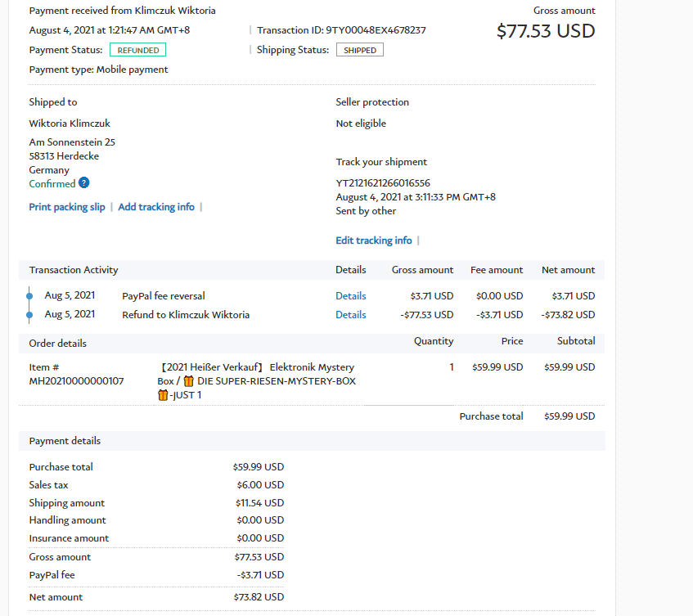
Task: Click the gift icon before JUST 1
Action: point(163,395)
